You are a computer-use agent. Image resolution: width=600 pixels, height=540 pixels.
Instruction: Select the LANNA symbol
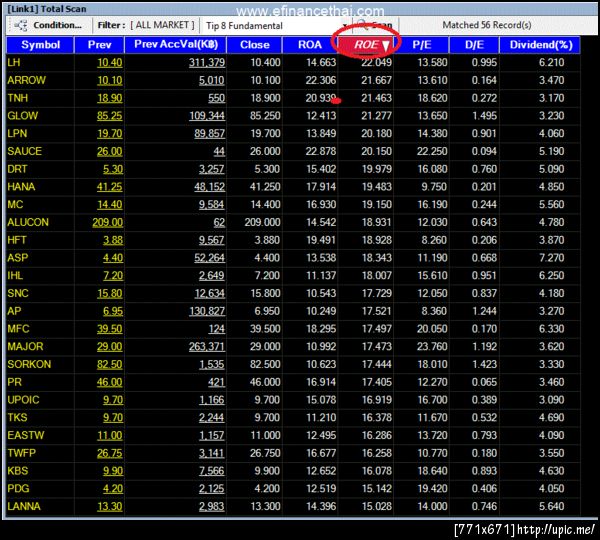tap(24, 506)
